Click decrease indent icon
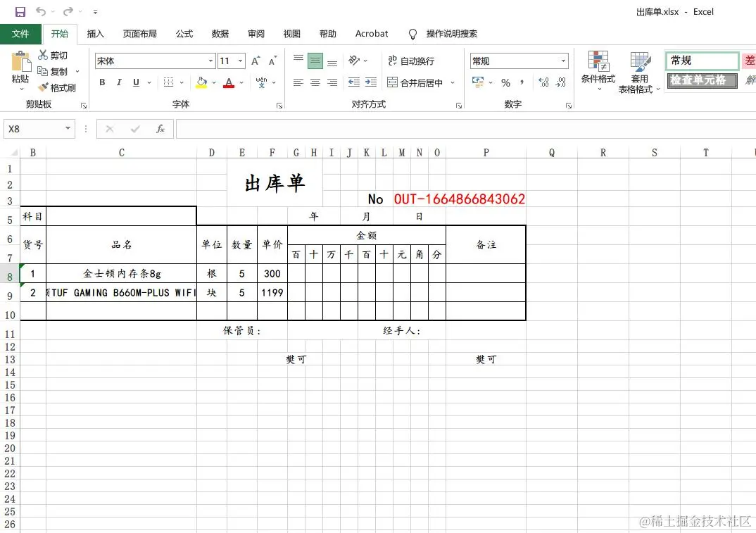The width and height of the screenshot is (756, 533). [354, 82]
